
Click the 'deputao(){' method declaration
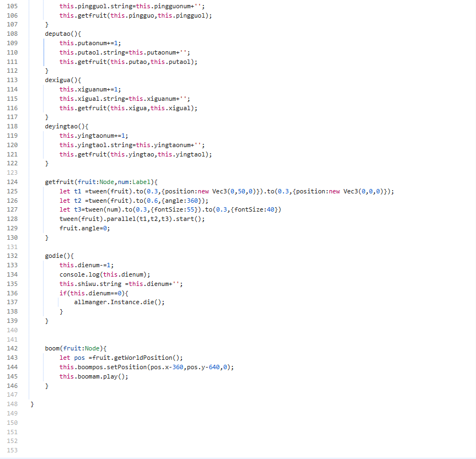(x=63, y=34)
